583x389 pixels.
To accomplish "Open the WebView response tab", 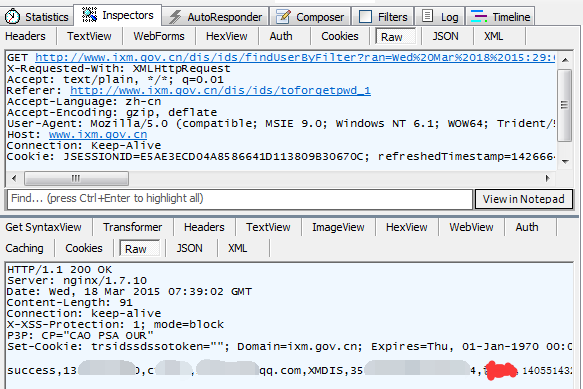I will coord(471,227).
